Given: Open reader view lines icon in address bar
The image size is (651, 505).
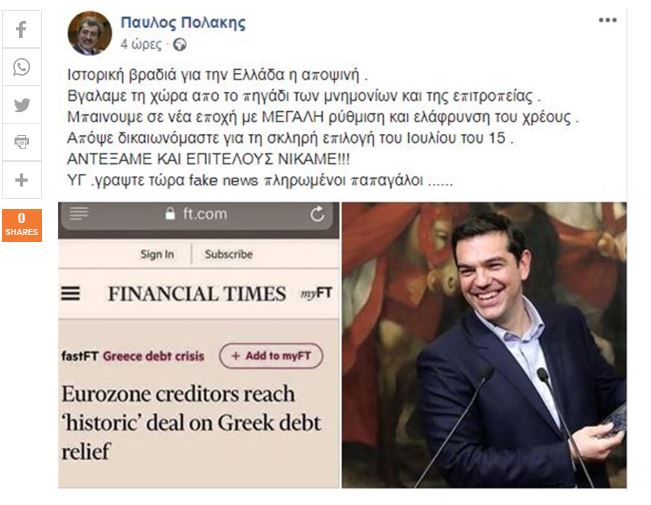Looking at the screenshot, I should (x=79, y=213).
